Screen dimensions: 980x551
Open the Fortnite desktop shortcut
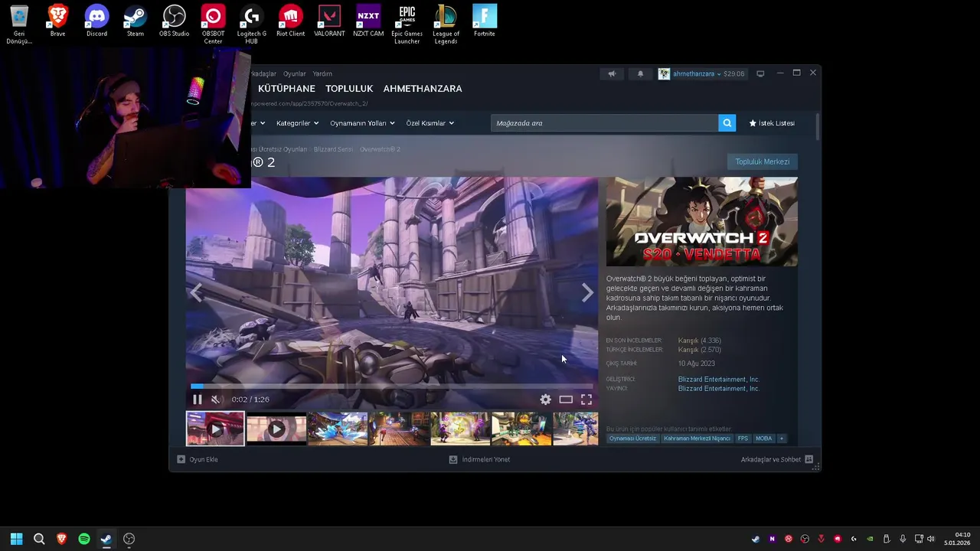484,21
